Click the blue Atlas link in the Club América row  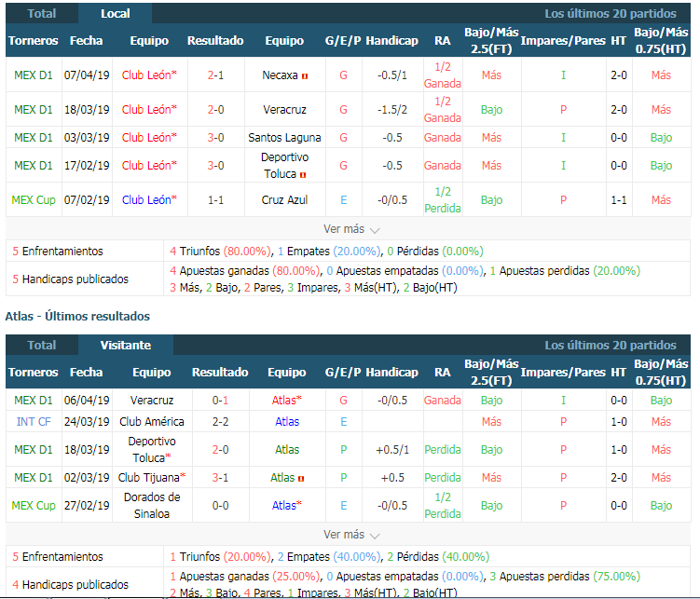pyautogui.click(x=286, y=421)
